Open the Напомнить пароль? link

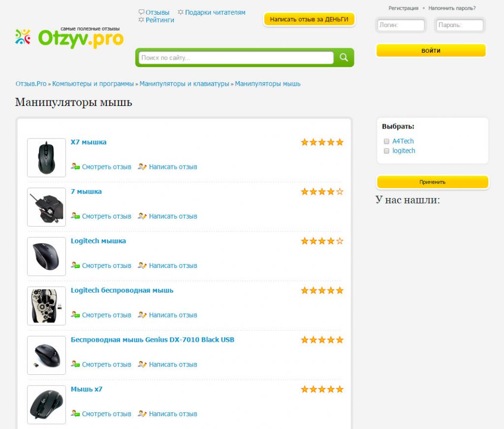pos(452,8)
